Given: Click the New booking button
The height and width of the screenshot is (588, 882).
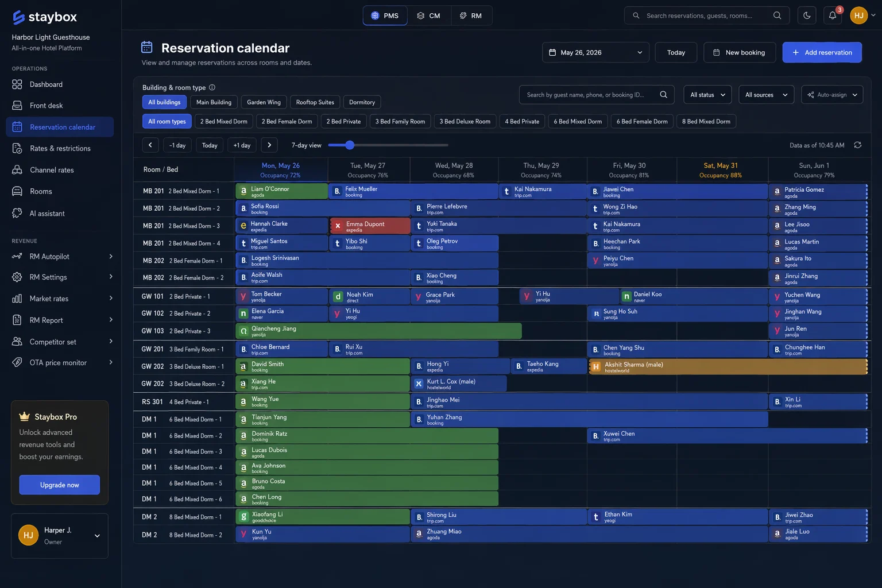Looking at the screenshot, I should 740,52.
